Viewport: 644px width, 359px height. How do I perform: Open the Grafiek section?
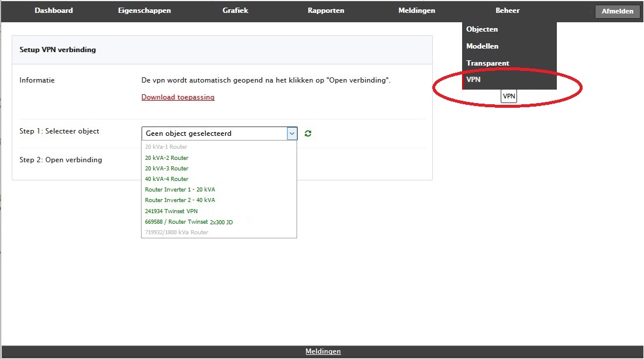235,10
